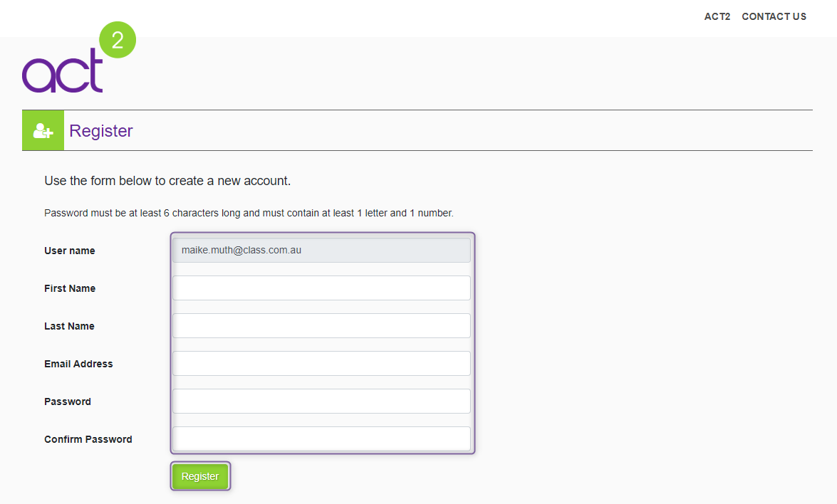The image size is (837, 504).
Task: Click the 'Confirm Password' label
Action: click(88, 439)
